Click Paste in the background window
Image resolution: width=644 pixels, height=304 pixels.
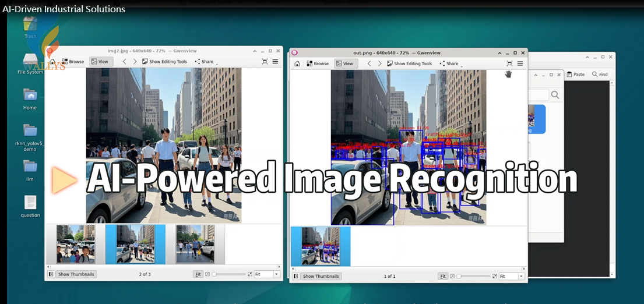click(576, 75)
